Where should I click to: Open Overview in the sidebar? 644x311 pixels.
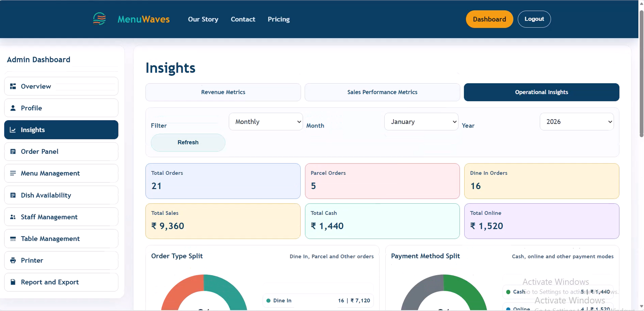tap(61, 86)
